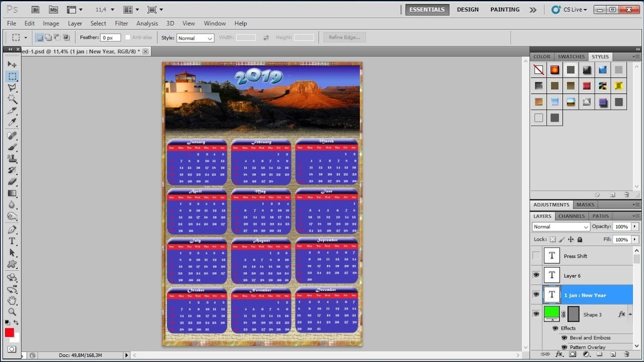Hide all Effects on Shape 3
The width and height of the screenshot is (644, 362).
[x=555, y=328]
